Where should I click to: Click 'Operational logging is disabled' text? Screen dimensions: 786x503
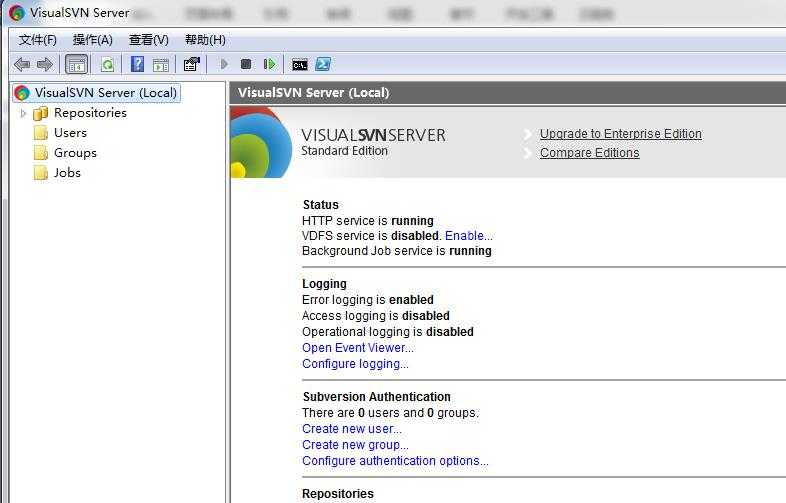click(387, 332)
